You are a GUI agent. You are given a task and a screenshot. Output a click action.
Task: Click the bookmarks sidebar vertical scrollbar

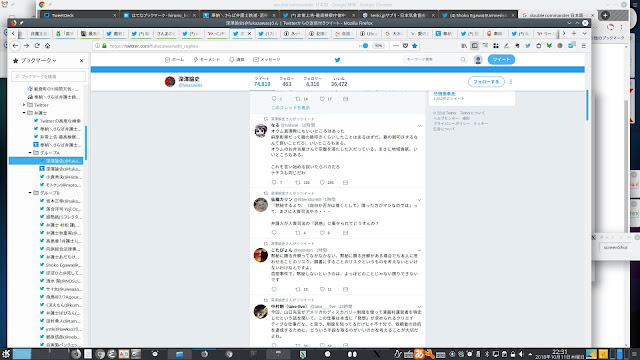[x=86, y=143]
